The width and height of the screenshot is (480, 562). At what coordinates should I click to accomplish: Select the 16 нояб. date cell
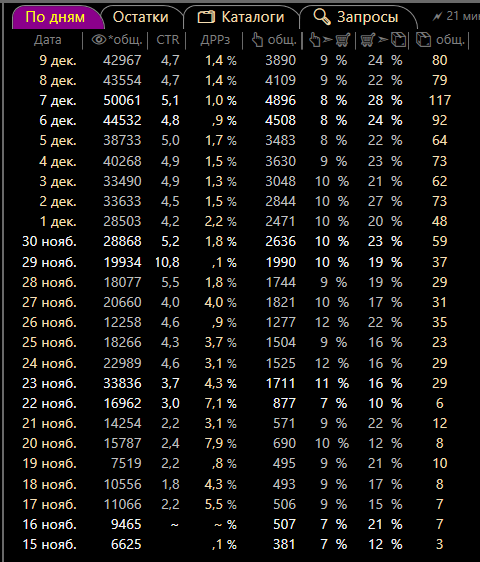click(x=49, y=525)
